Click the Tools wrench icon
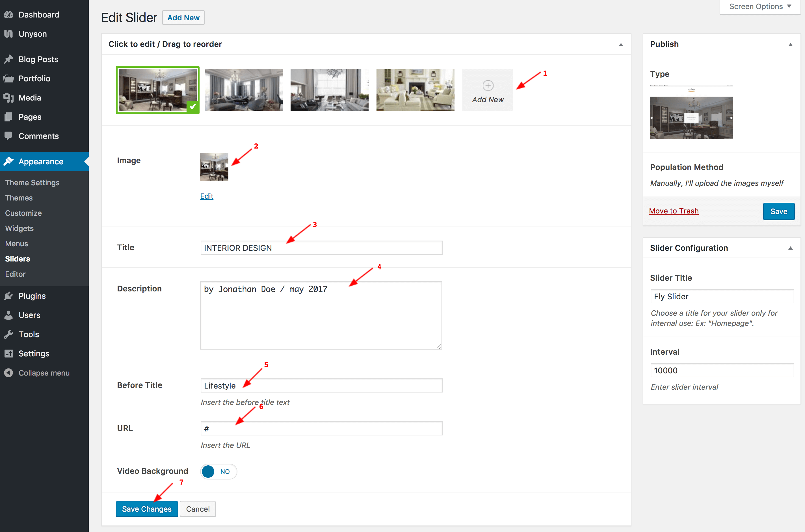 coord(8,335)
